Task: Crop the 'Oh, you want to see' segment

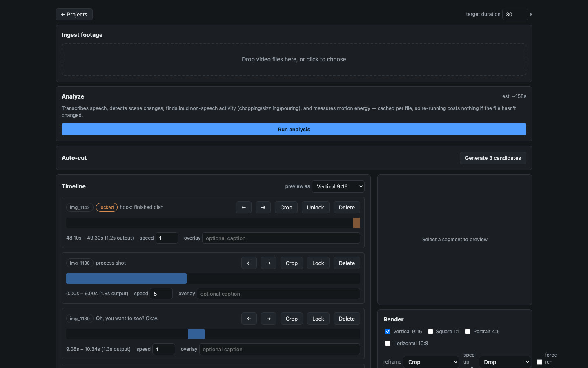Action: [292, 319]
